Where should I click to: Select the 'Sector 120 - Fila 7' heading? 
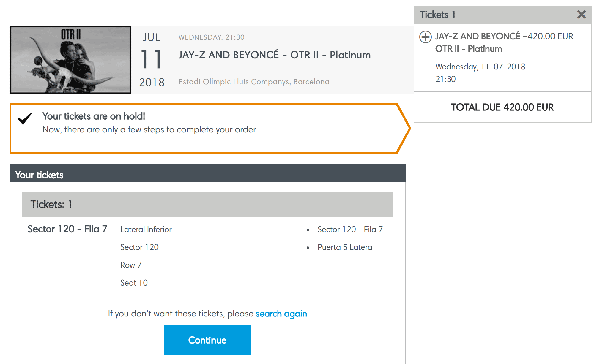coord(67,229)
